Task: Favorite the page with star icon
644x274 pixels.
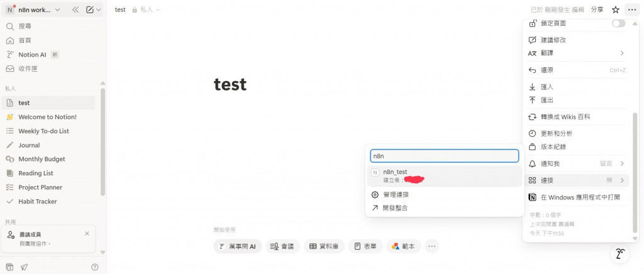Action: click(615, 10)
